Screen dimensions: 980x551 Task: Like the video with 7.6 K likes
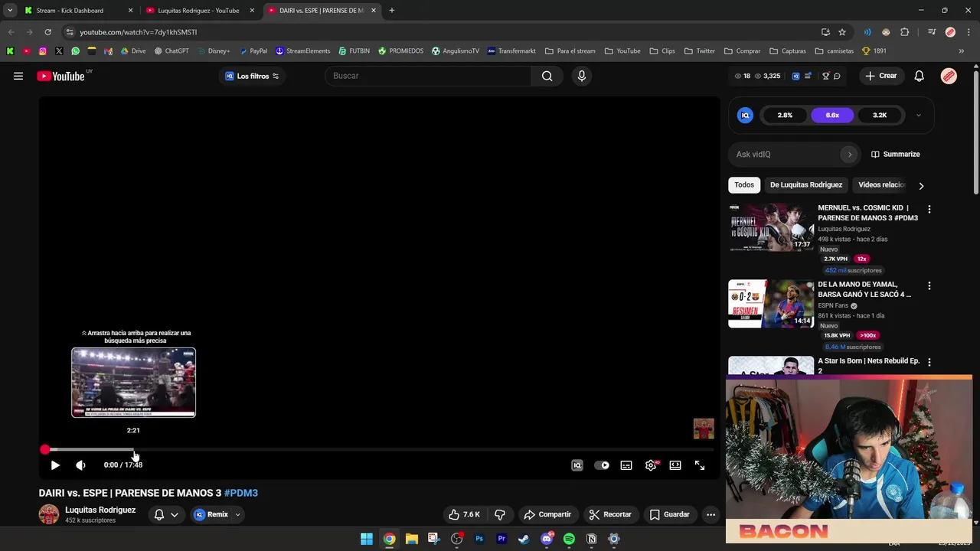pos(464,514)
